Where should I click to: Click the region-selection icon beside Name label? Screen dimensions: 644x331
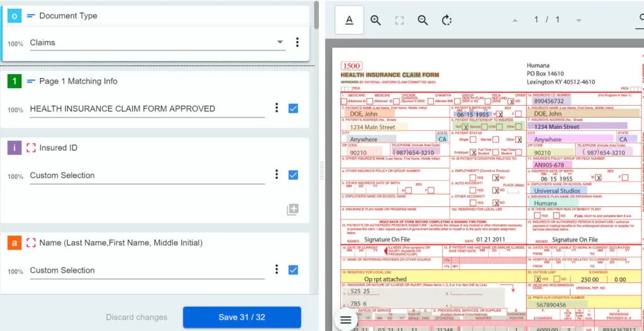tap(31, 243)
